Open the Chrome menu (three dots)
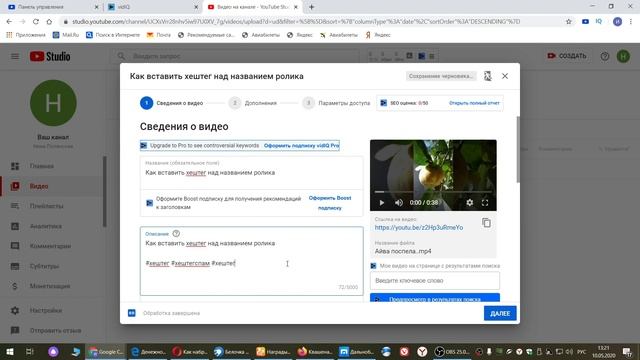This screenshot has height=360, width=640. point(631,22)
